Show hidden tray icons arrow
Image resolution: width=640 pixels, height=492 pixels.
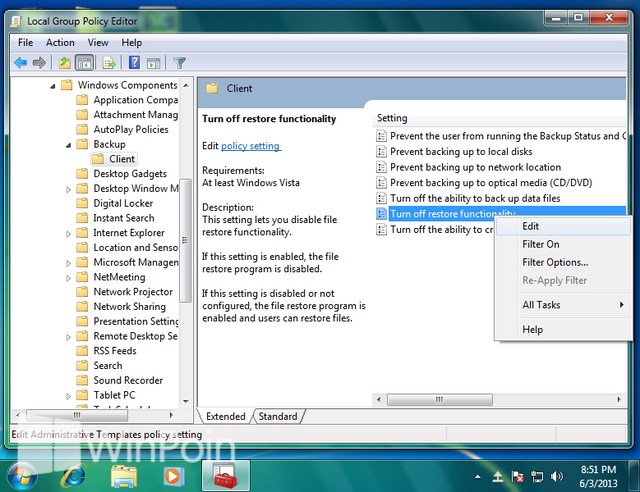point(478,476)
